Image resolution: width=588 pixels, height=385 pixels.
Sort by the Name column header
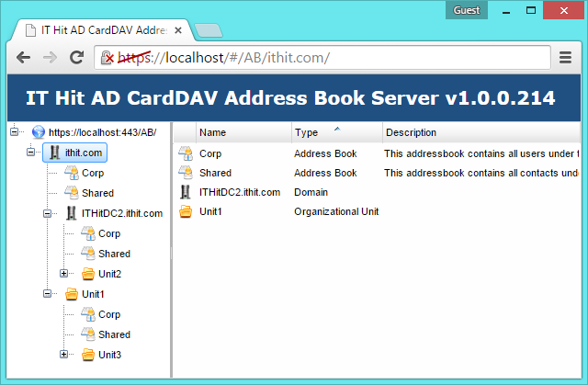[x=243, y=132]
